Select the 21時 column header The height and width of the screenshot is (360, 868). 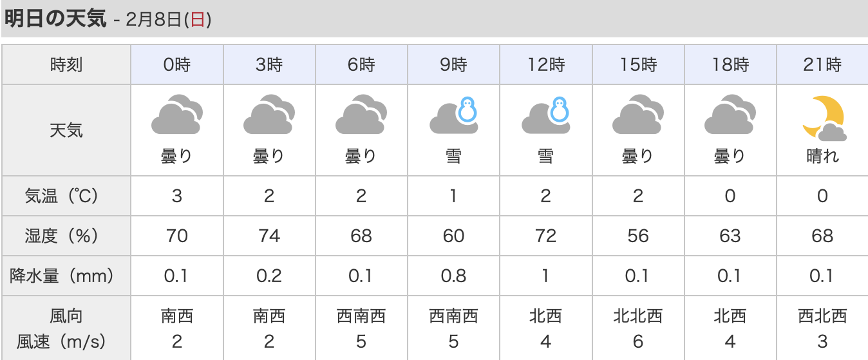(822, 64)
